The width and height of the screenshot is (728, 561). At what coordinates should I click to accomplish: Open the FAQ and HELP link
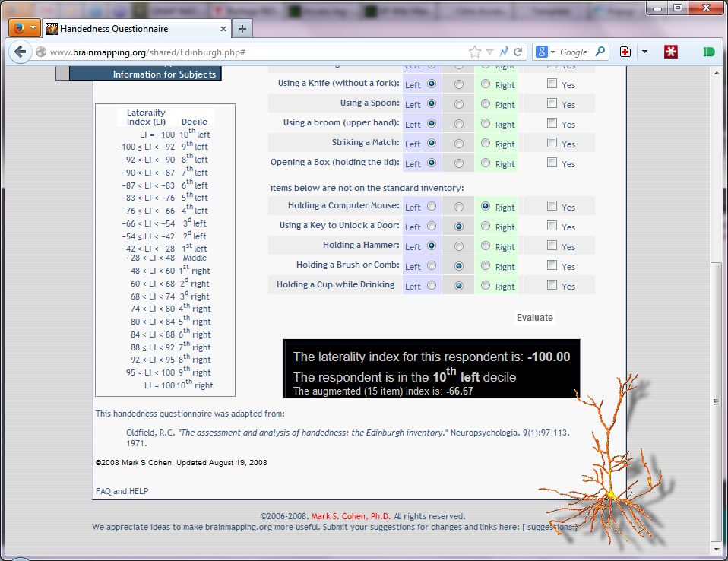(x=122, y=491)
